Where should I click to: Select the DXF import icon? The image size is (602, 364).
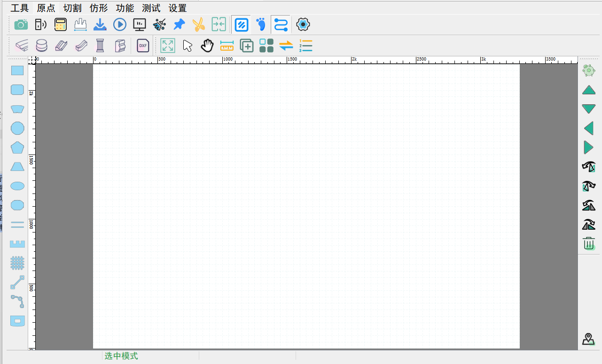pos(143,46)
